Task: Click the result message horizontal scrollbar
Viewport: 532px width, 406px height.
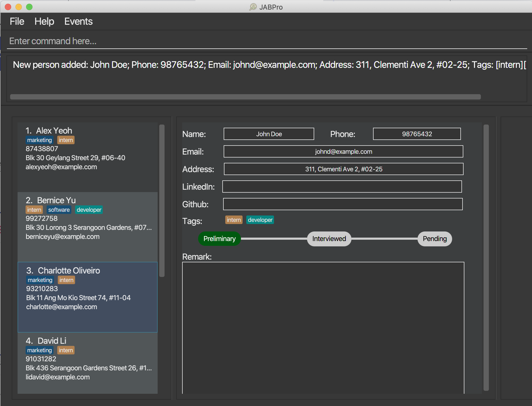Action: (x=245, y=97)
